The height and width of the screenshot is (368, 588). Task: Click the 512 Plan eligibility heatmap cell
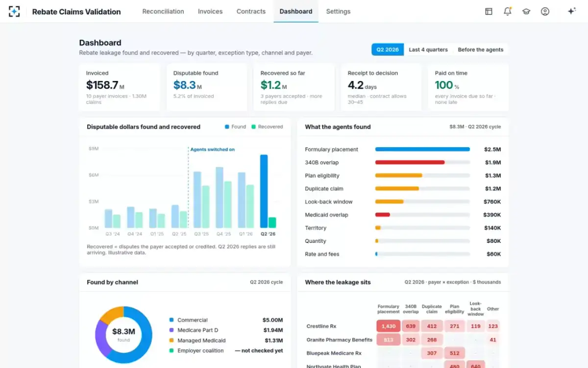pyautogui.click(x=455, y=353)
